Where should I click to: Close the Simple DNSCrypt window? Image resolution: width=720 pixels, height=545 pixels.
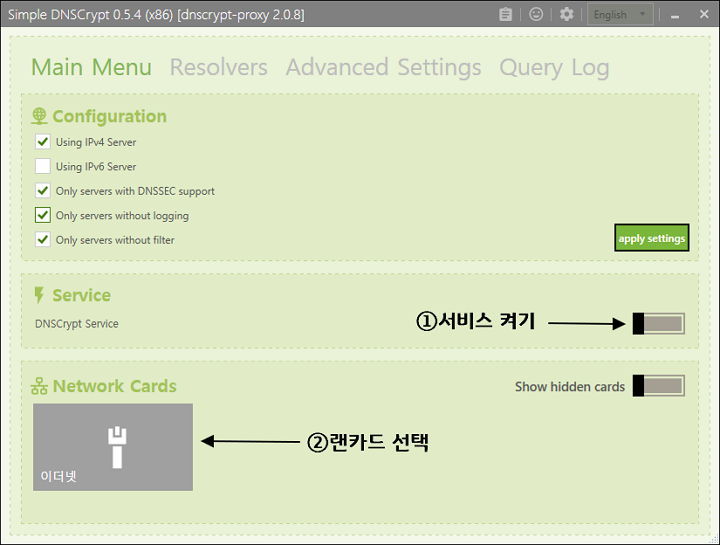click(x=704, y=14)
